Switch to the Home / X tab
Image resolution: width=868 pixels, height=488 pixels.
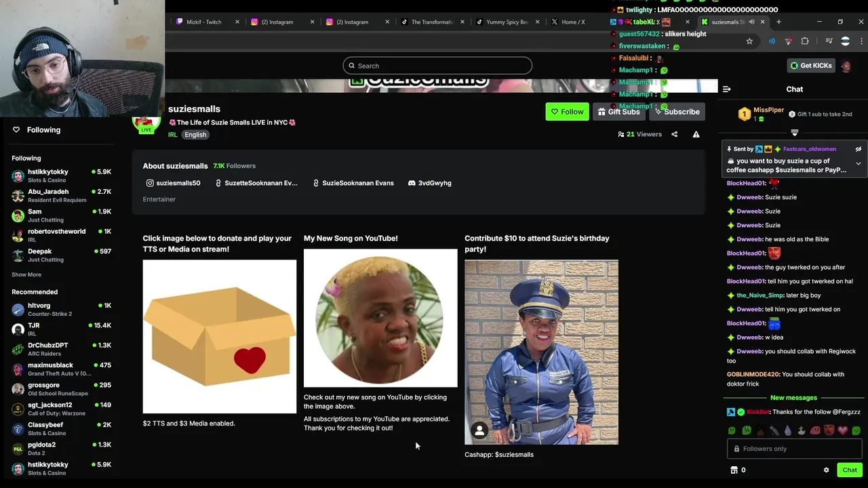(573, 22)
